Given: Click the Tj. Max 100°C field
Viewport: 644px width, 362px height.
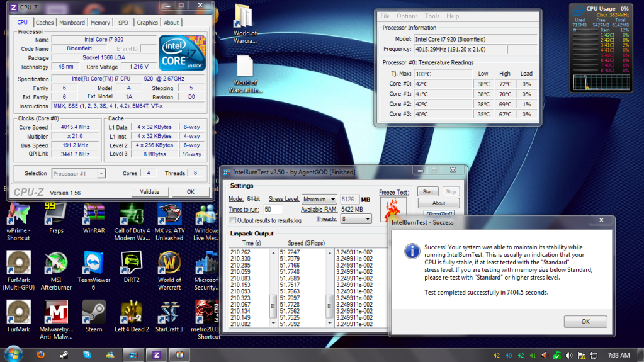Looking at the screenshot, I should pyautogui.click(x=443, y=74).
